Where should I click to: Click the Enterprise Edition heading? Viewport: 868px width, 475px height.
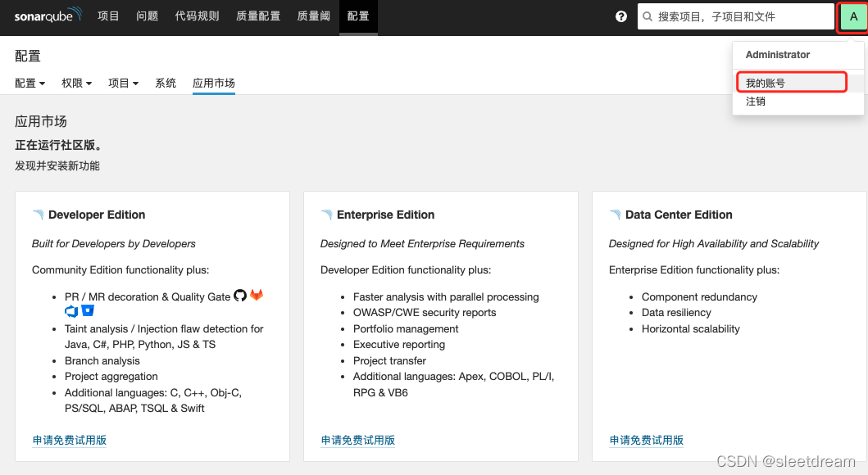[385, 215]
